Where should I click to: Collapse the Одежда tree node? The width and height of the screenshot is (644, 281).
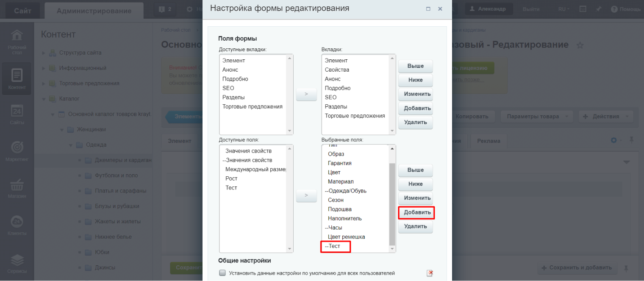(71, 145)
